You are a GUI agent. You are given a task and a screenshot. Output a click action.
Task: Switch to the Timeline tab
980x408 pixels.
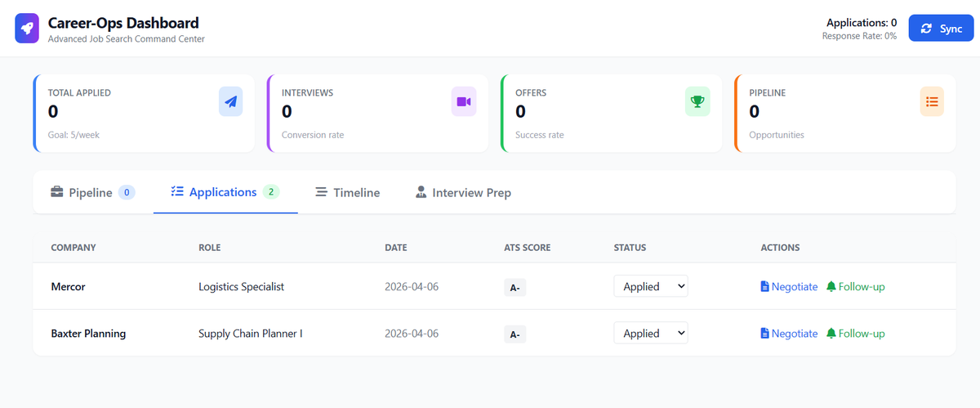(x=348, y=193)
